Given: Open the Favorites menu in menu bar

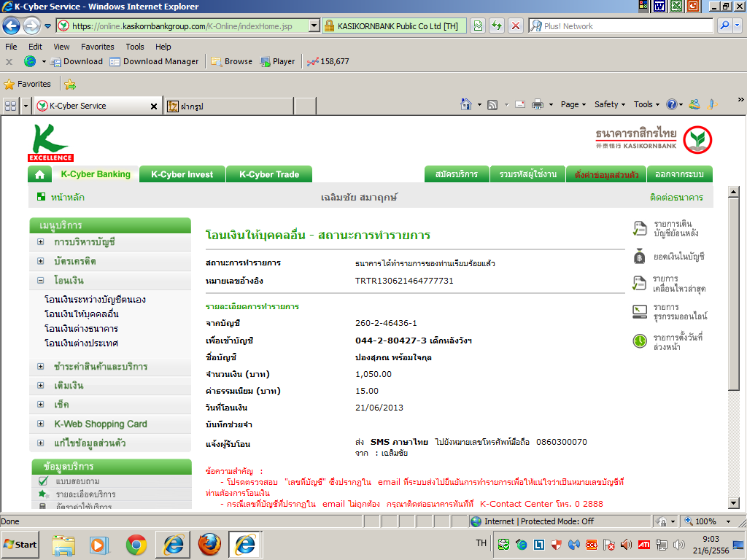Looking at the screenshot, I should pyautogui.click(x=98, y=47).
